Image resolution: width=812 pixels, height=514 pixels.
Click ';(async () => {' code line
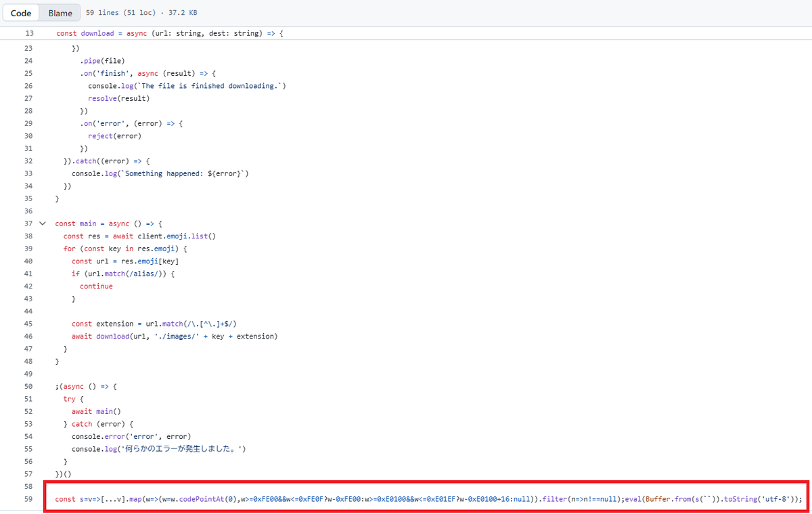(86, 386)
